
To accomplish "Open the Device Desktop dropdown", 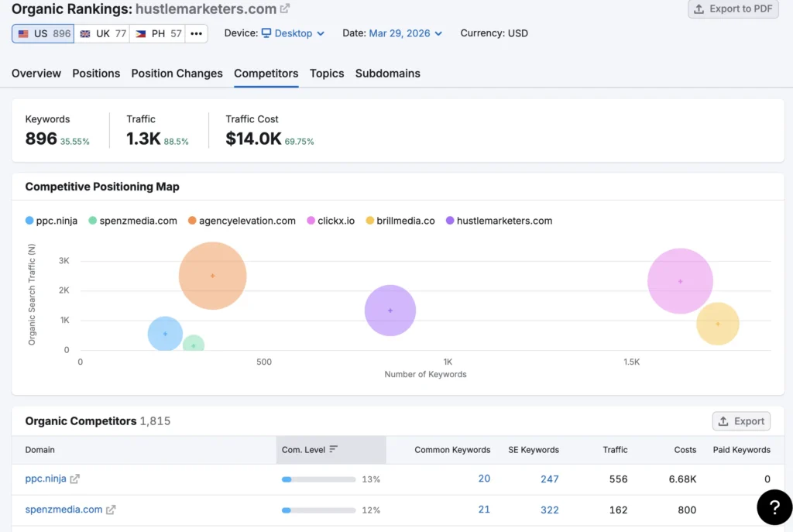I will click(x=293, y=33).
